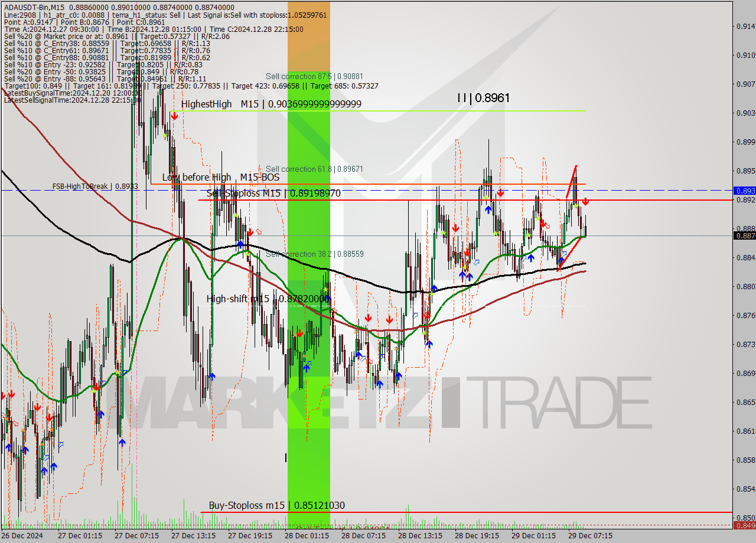
Task: Click the red sell arrow under the HighestHigh label
Action: click(174, 116)
